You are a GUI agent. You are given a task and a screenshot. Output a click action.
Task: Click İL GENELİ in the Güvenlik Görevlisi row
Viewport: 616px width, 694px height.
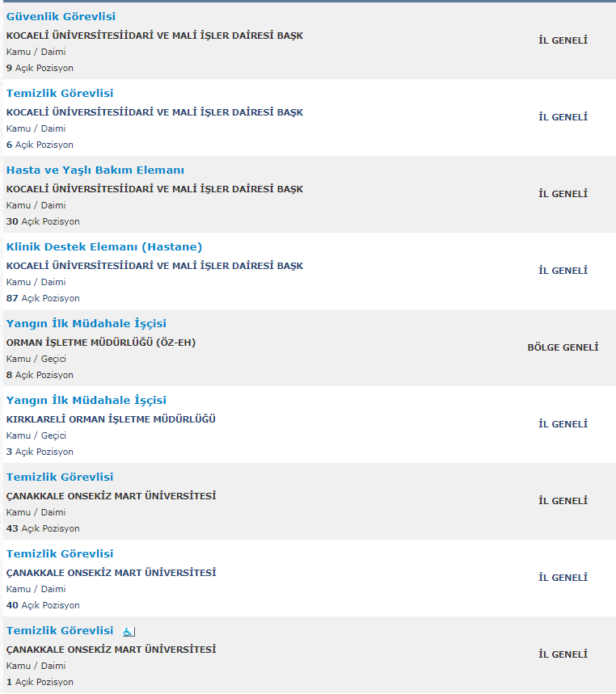coord(563,40)
